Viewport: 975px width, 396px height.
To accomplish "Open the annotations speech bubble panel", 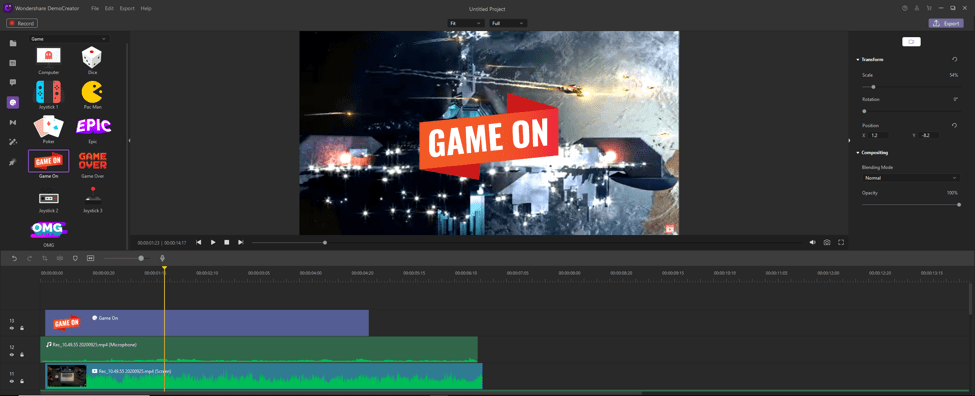I will pos(12,82).
